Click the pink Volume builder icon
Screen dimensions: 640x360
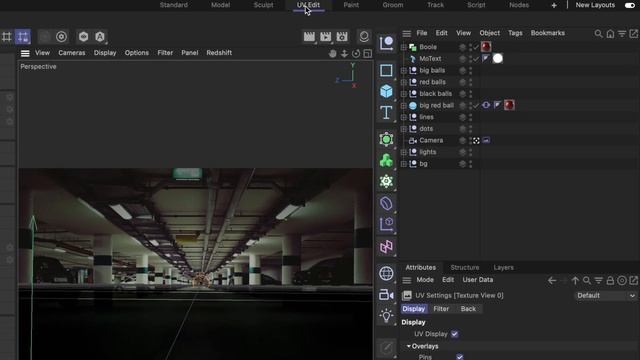(386, 247)
